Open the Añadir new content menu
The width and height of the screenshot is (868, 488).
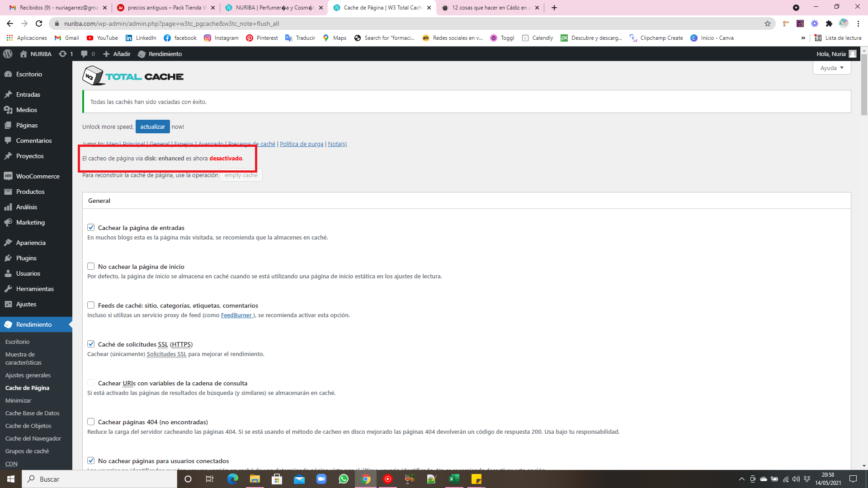click(117, 54)
